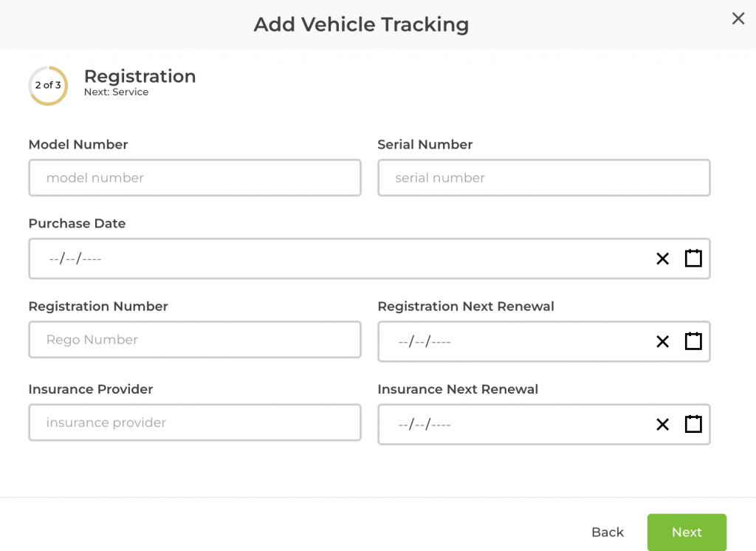Click the Registration Next Renewal date field
This screenshot has width=756, height=551.
(x=509, y=341)
